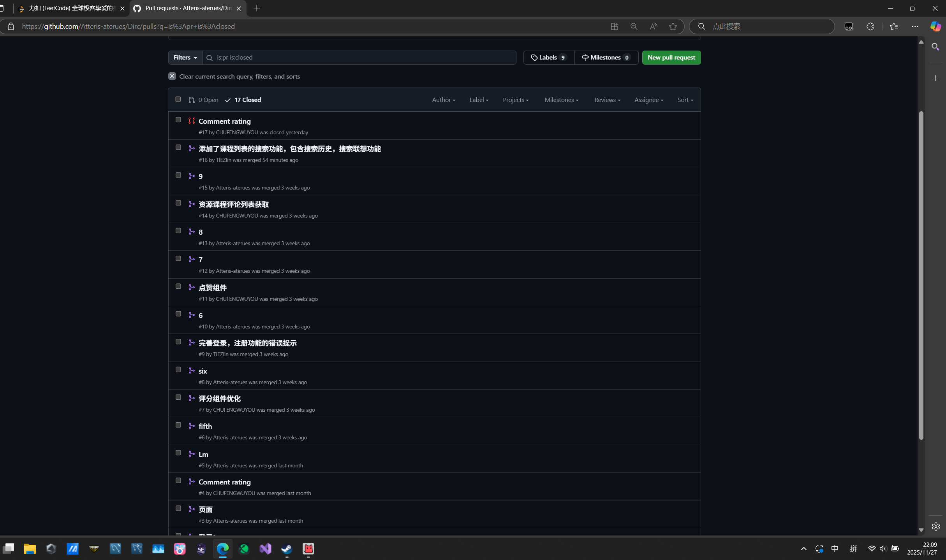The image size is (946, 560).
Task: Check the select-all checkbox in the list header
Action: (x=178, y=99)
